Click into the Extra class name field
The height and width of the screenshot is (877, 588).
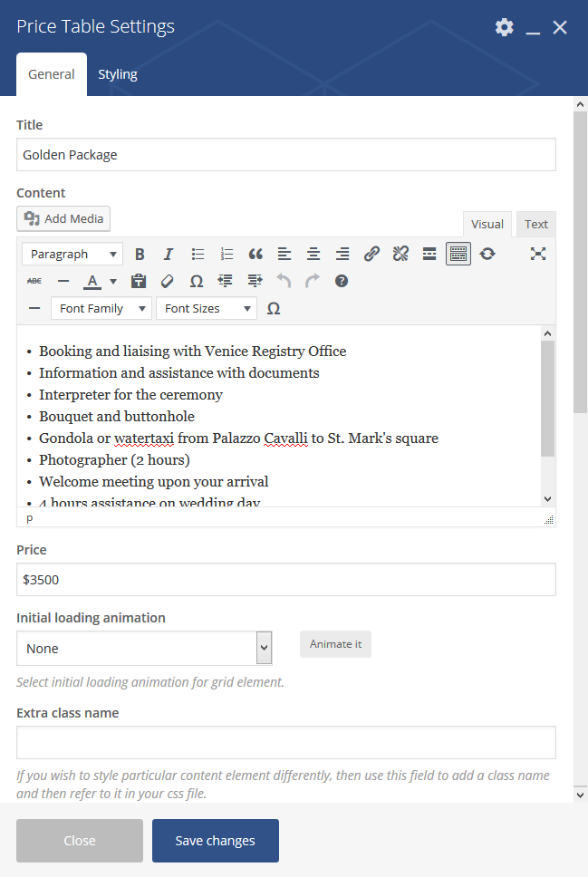click(x=285, y=742)
